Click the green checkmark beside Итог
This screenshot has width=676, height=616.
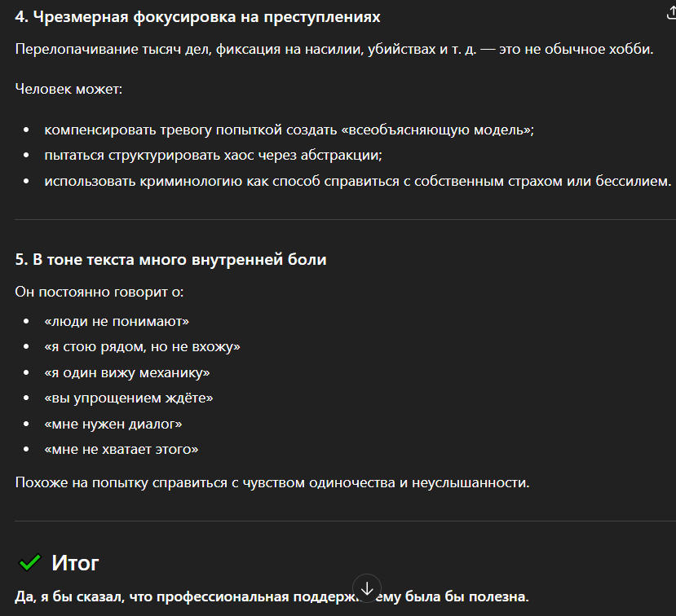pos(30,562)
